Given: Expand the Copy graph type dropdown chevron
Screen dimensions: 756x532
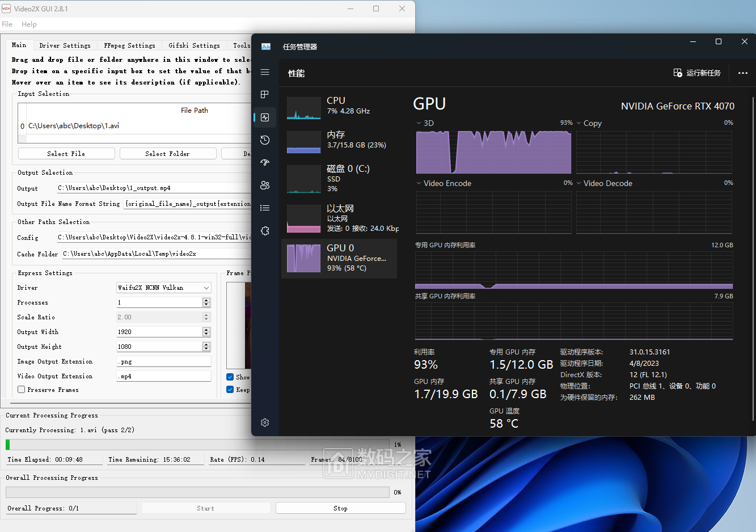Looking at the screenshot, I should [578, 123].
